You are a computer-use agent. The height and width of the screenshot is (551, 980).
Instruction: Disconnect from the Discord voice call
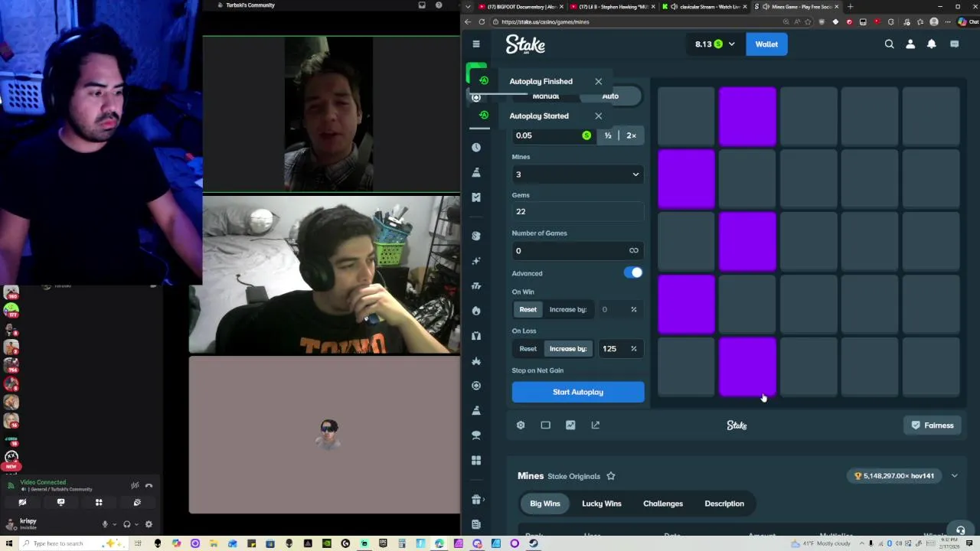149,485
